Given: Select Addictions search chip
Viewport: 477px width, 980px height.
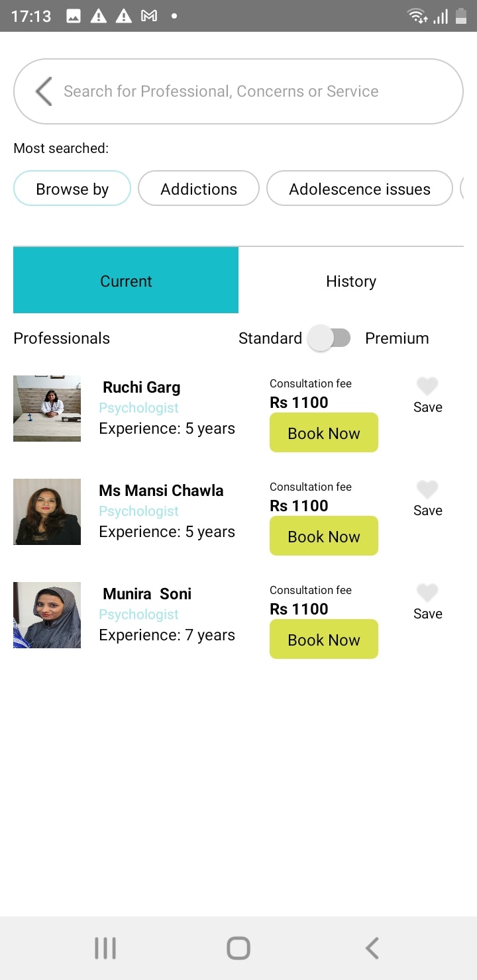Looking at the screenshot, I should point(199,189).
